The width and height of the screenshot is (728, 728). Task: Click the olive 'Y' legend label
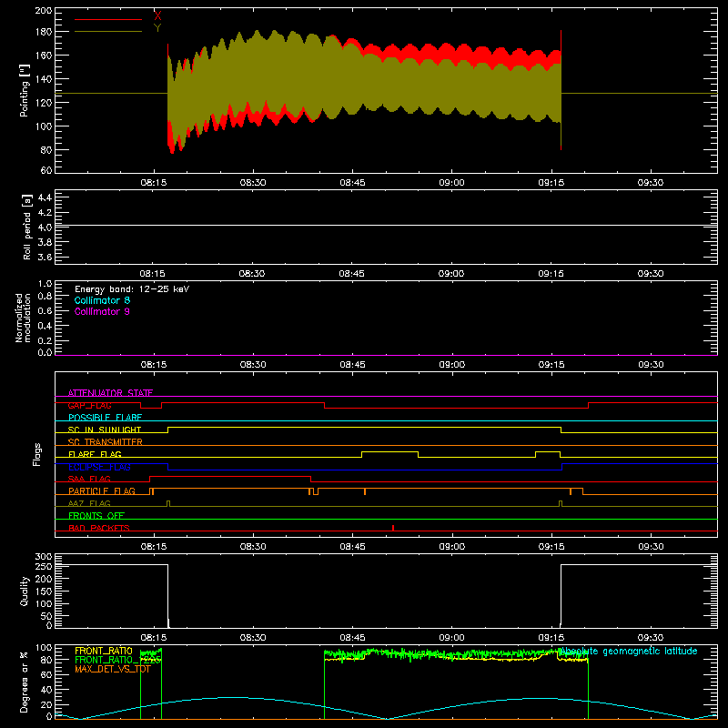click(x=157, y=28)
